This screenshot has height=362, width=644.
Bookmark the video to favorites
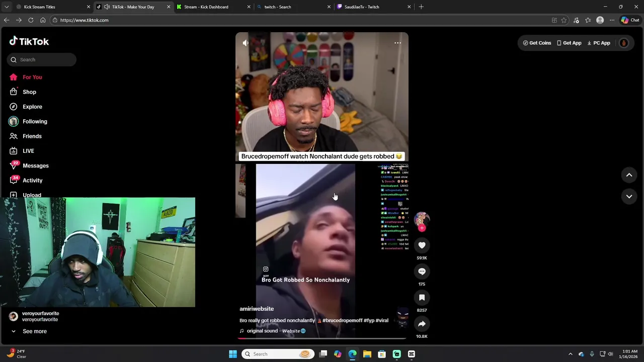pos(422,298)
